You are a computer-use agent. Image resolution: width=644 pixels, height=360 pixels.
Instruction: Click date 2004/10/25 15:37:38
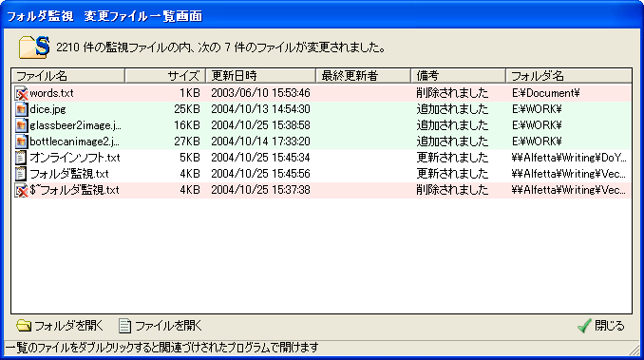[x=260, y=190]
